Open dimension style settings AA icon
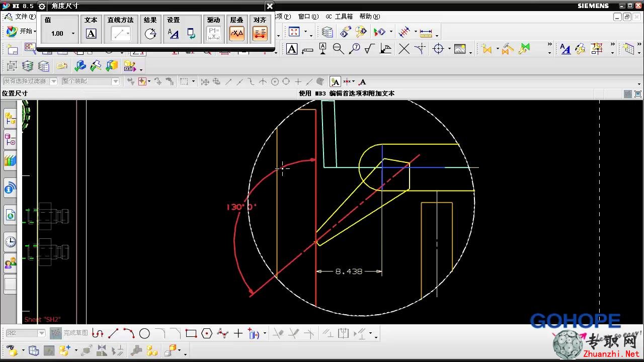The image size is (644, 362). pyautogui.click(x=173, y=34)
